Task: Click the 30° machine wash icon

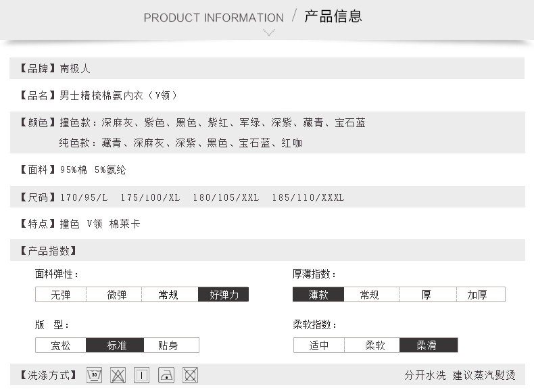Action: [95, 375]
